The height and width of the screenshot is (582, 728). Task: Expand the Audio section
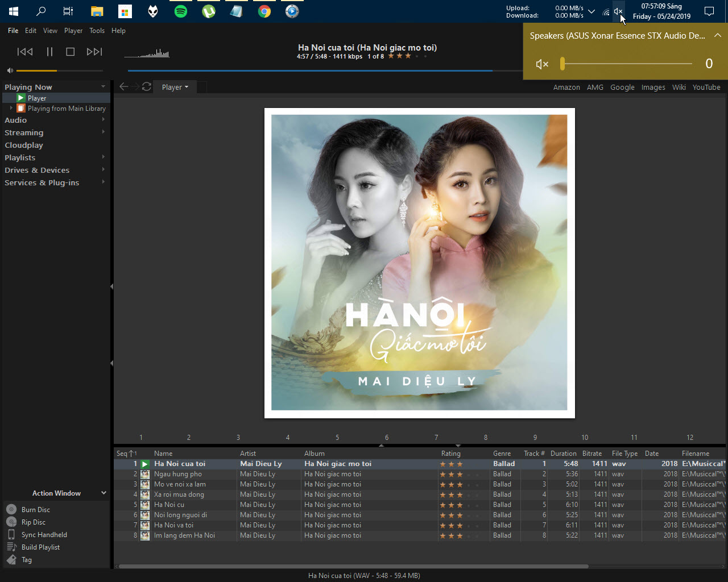(103, 120)
